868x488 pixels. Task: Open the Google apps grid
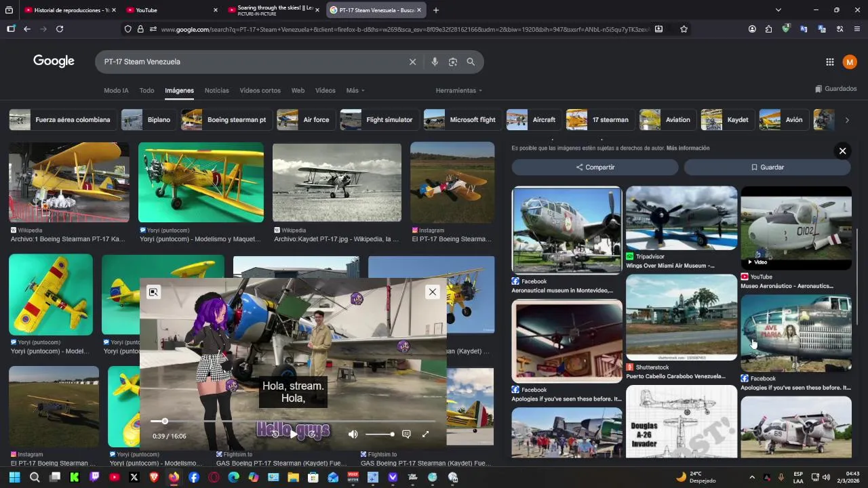click(x=830, y=62)
